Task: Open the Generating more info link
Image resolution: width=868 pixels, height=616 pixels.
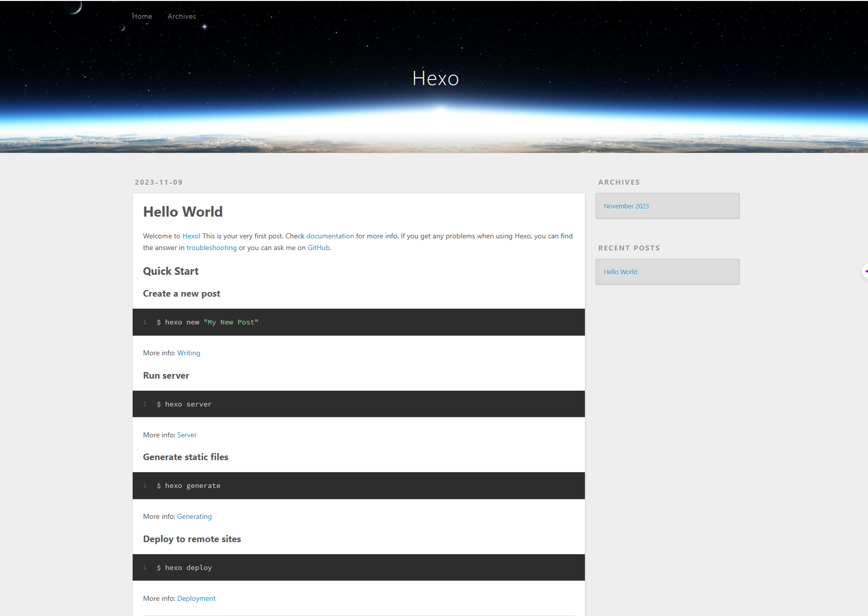Action: [x=194, y=516]
